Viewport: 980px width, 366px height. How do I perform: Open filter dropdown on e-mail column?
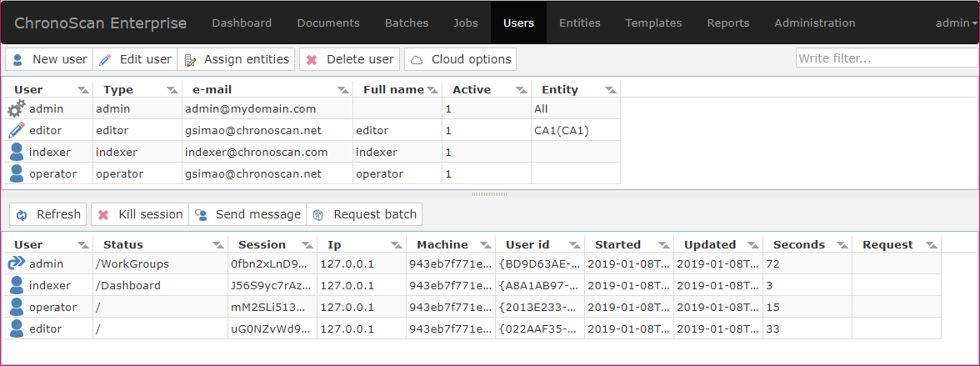(x=342, y=90)
